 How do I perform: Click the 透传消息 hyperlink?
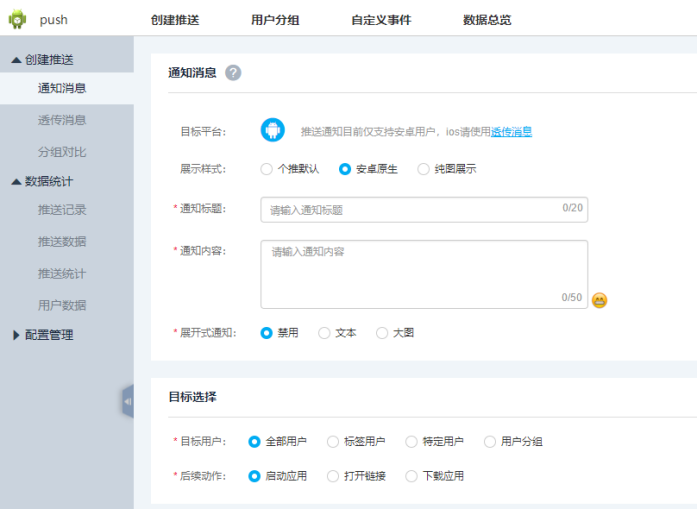coord(511,131)
